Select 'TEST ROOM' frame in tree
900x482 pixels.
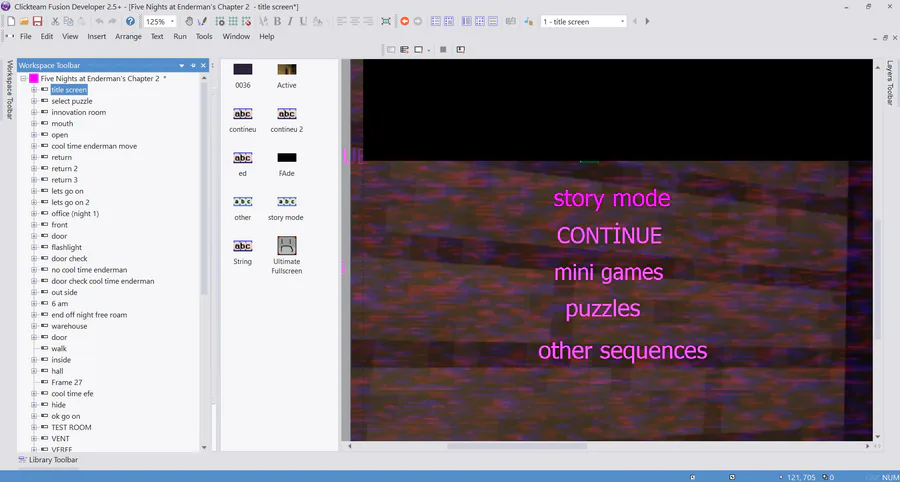(x=71, y=427)
